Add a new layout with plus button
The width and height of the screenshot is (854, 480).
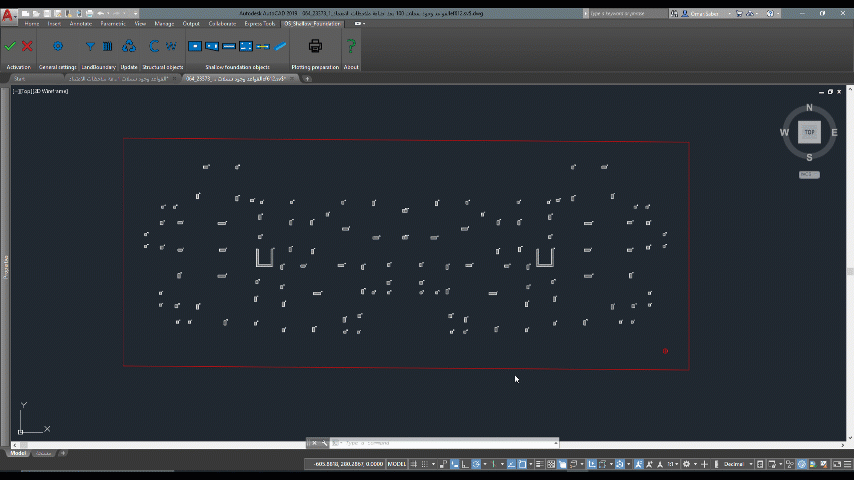(x=63, y=453)
